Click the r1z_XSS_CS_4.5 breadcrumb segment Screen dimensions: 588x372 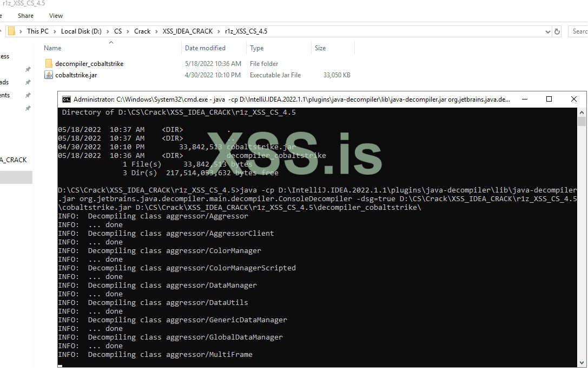tap(246, 31)
